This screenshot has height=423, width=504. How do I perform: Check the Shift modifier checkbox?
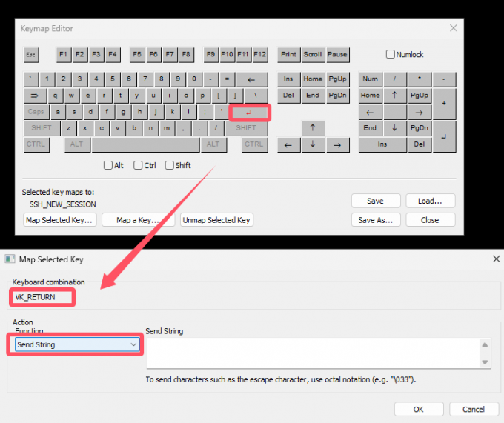170,165
